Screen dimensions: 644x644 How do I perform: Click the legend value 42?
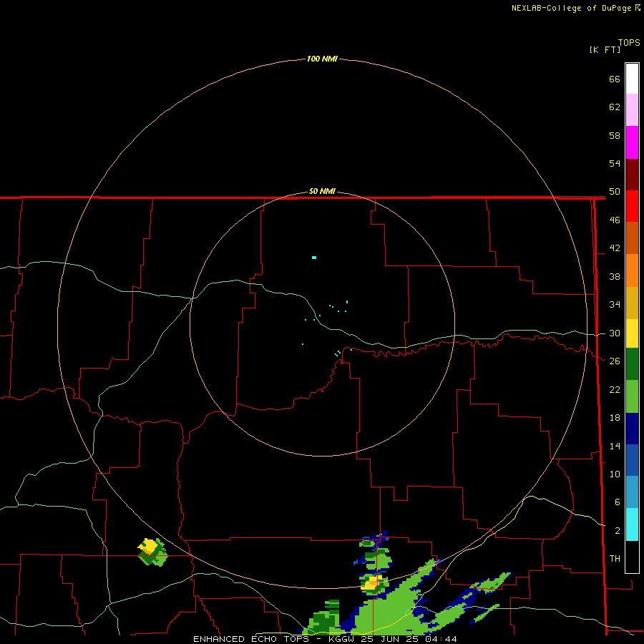pyautogui.click(x=615, y=248)
